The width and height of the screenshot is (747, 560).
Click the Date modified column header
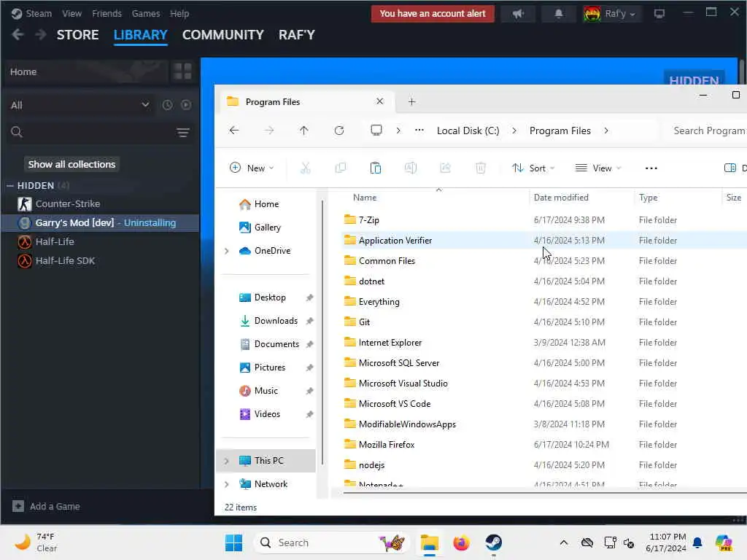point(561,197)
